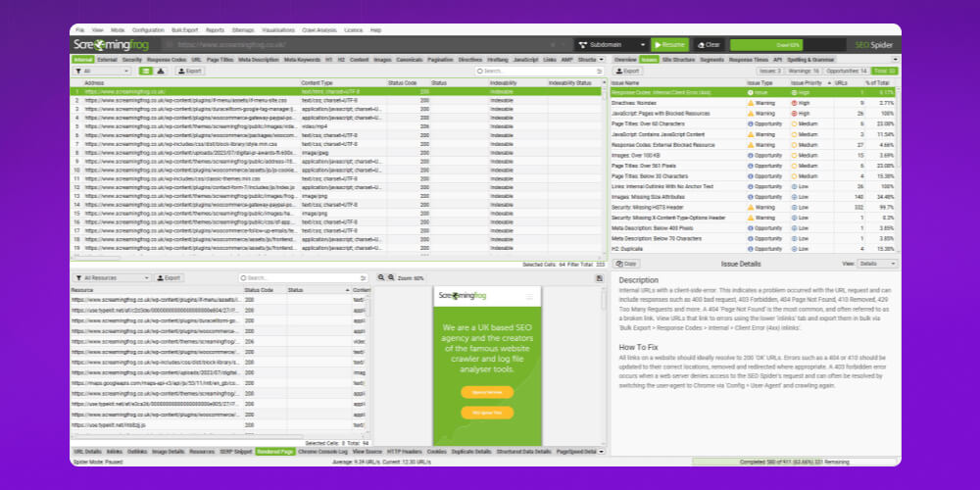Open the View: Details dropdown
Screen dimensions: 980x490
(877, 264)
